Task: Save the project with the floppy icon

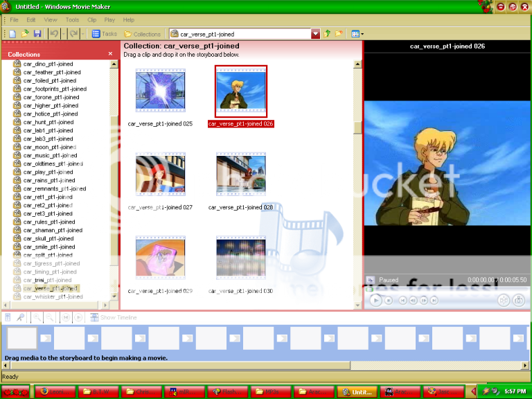Action: coord(37,34)
